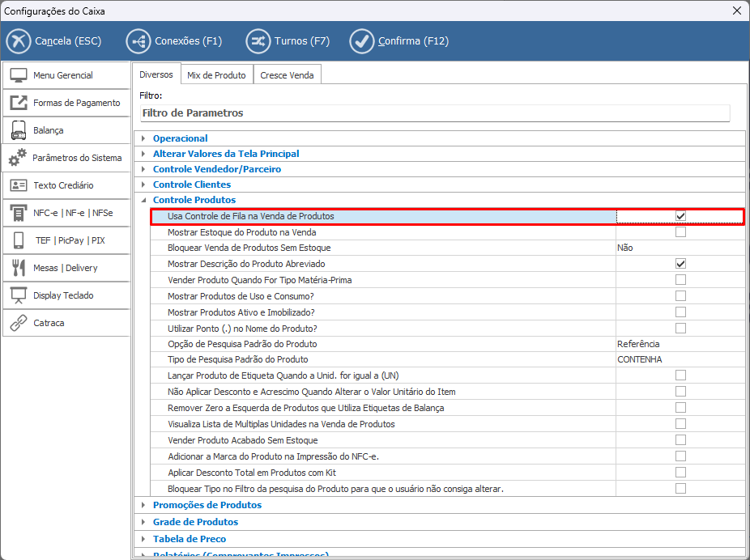Viewport: 750px width, 560px height.
Task: Disable Mostrar Descrição do Produto Abreviado
Action: click(680, 264)
